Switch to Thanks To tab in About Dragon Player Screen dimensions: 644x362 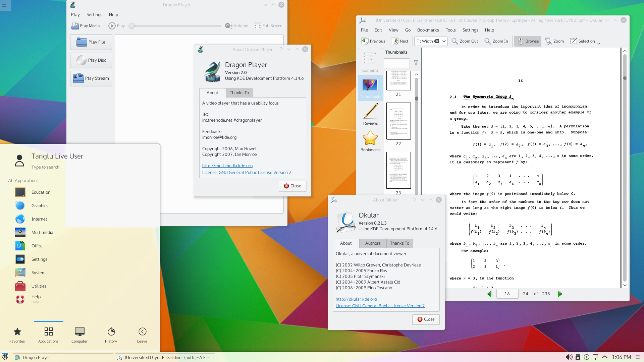239,93
